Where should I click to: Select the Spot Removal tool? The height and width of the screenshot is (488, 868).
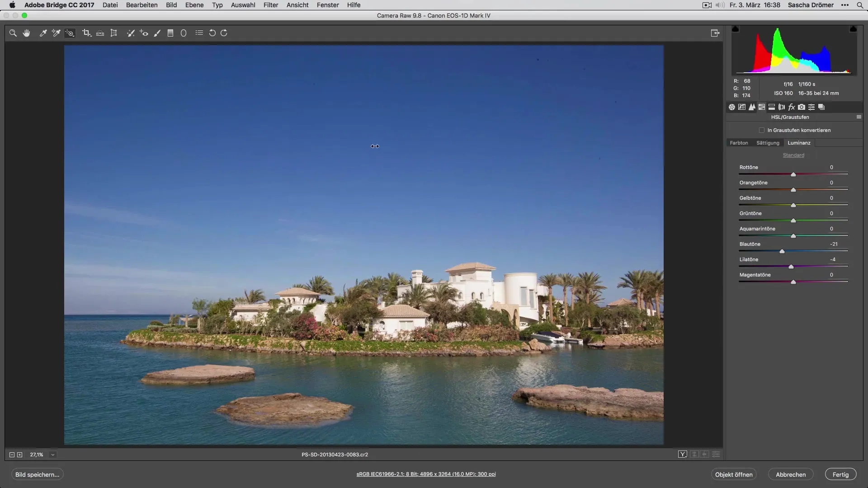(131, 33)
